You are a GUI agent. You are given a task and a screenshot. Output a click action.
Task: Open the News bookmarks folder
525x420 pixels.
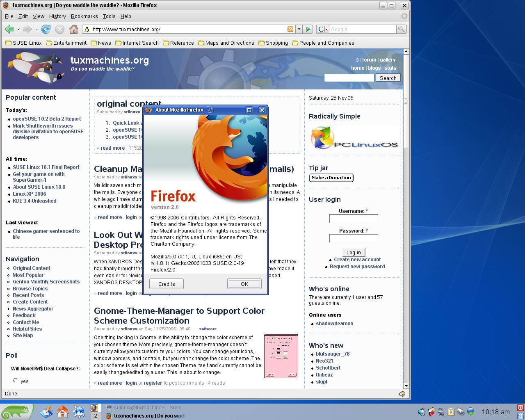[x=101, y=43]
